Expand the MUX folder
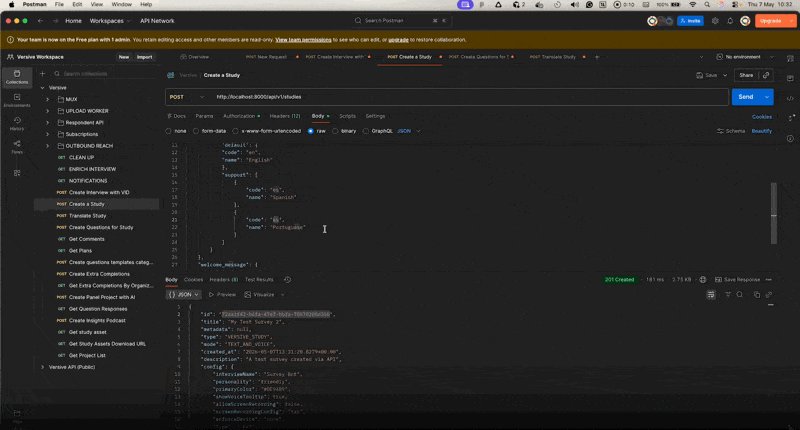Image resolution: width=800 pixels, height=430 pixels. coord(48,99)
